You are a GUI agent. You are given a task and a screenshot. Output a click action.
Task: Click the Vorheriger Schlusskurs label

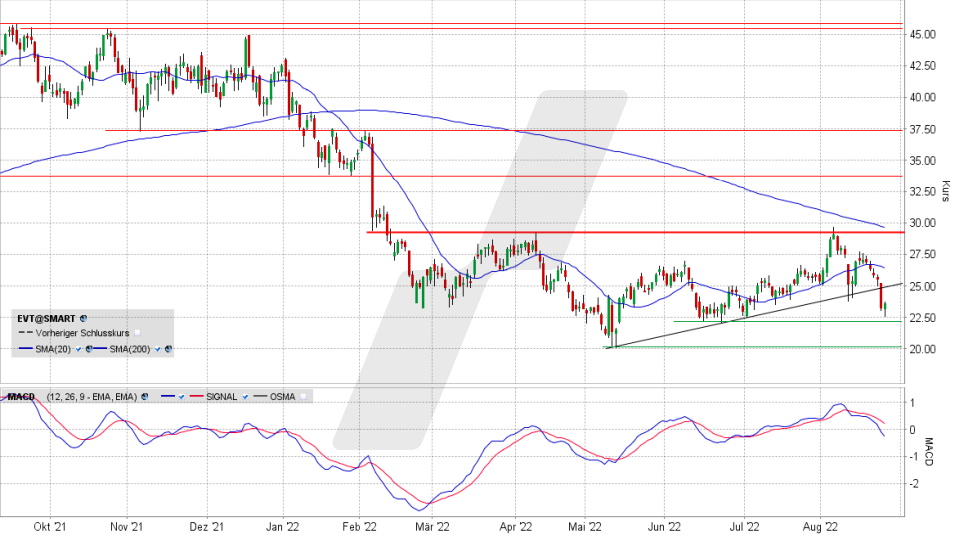(82, 333)
